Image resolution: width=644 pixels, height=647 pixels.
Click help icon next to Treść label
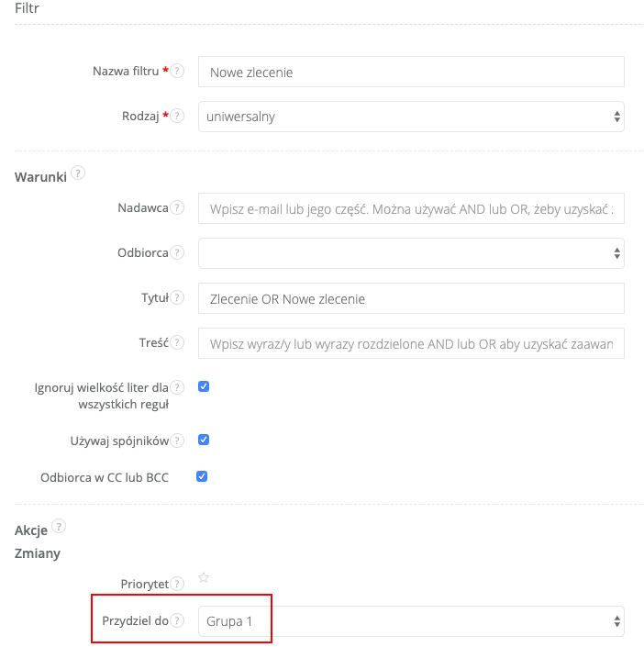pyautogui.click(x=178, y=342)
